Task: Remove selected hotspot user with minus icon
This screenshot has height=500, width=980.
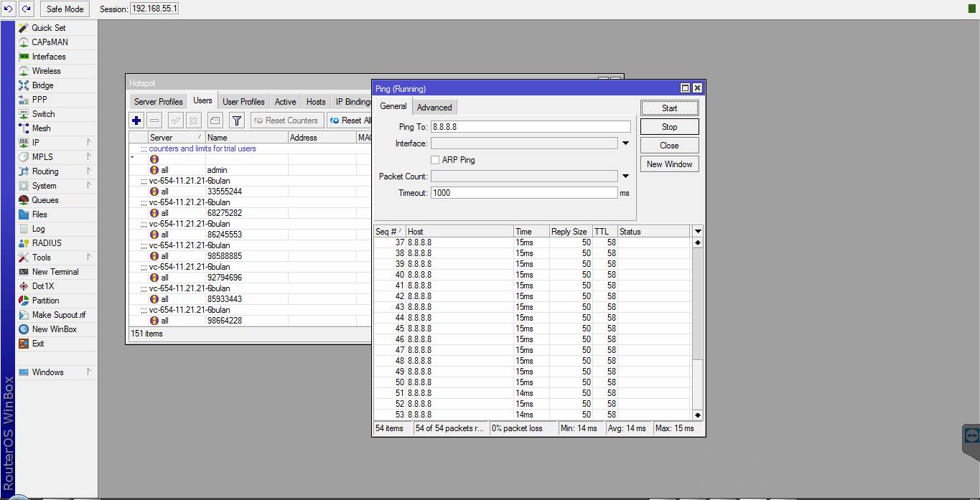Action: coord(154,121)
